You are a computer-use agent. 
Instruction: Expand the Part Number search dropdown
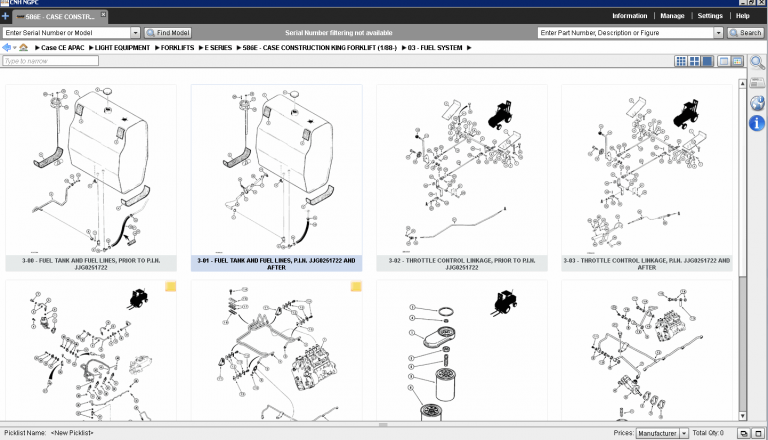[x=718, y=33]
